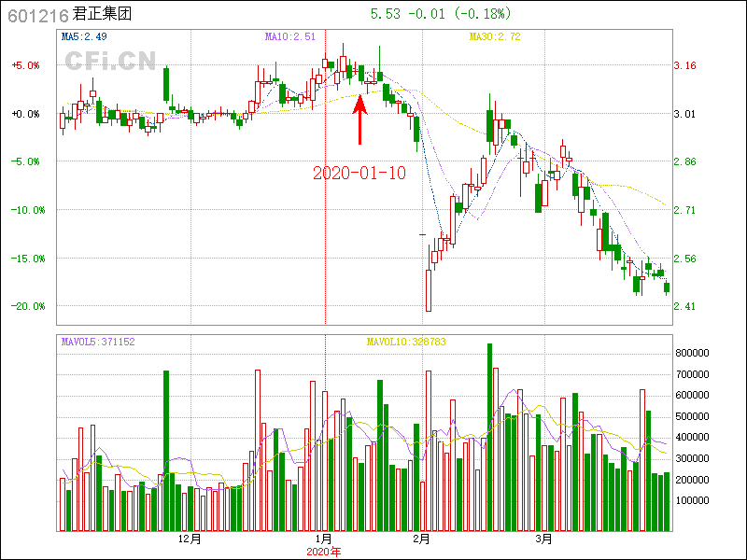Click the tallest green volume bar
Image resolution: width=747 pixels, height=560 pixels.
pyautogui.click(x=489, y=437)
